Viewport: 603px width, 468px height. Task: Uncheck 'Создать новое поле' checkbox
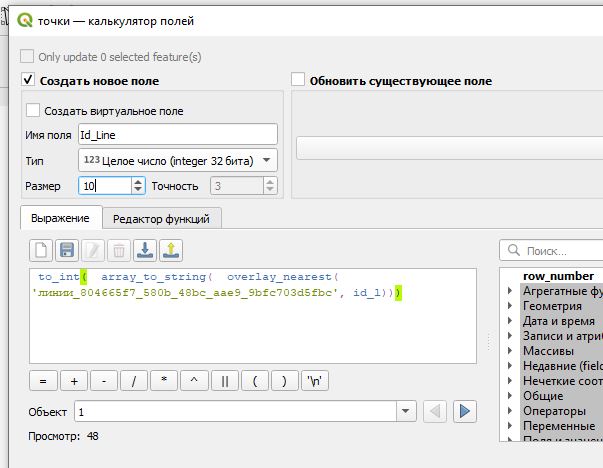pos(28,80)
